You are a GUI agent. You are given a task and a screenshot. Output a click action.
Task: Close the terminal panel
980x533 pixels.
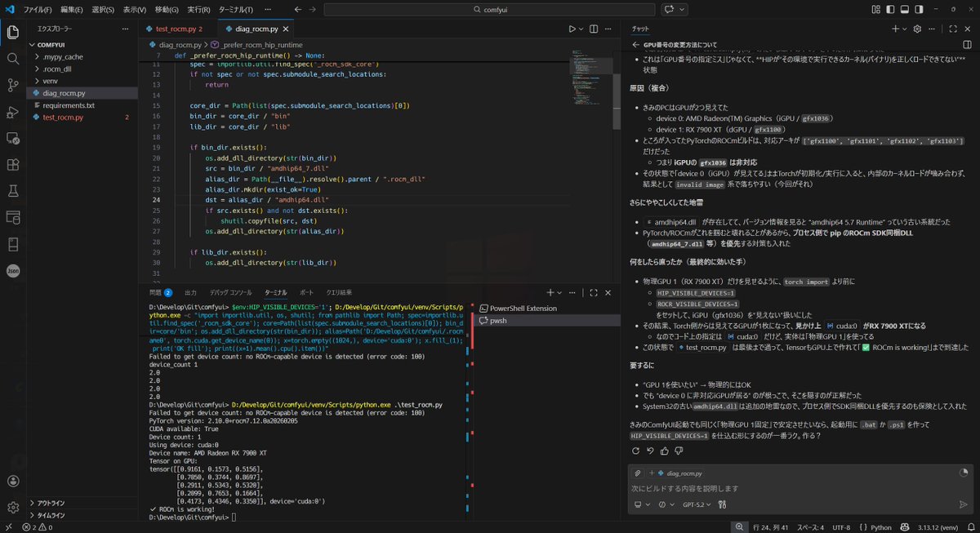(x=608, y=292)
